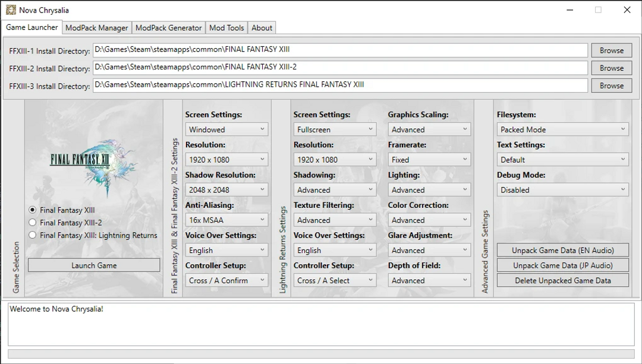Screen dimensions: 642x364
Task: Select the Final Fantasy XIII radio button
Action: 33,210
